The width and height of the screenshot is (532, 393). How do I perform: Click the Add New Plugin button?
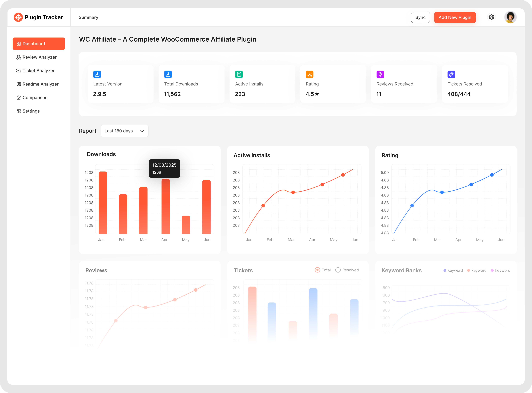(x=455, y=17)
